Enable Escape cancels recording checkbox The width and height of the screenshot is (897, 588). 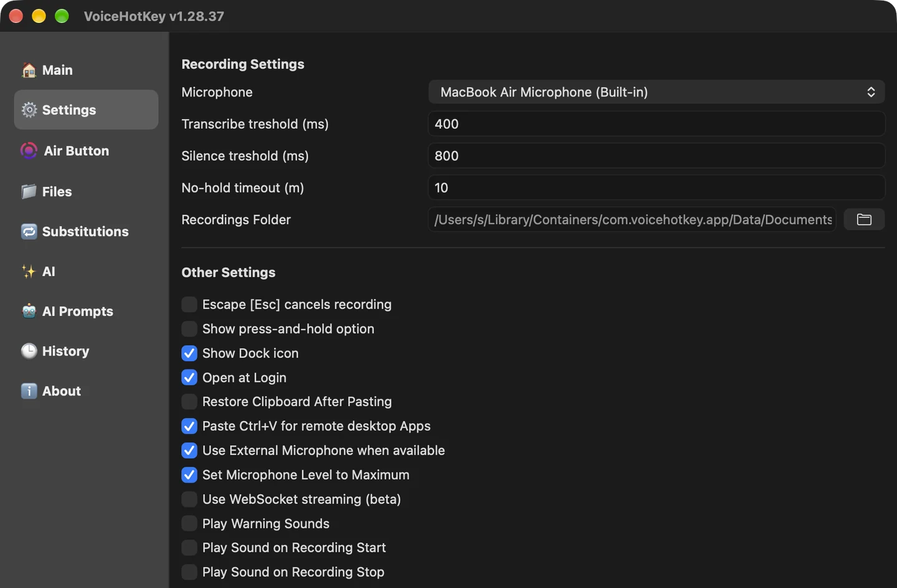[x=189, y=304]
